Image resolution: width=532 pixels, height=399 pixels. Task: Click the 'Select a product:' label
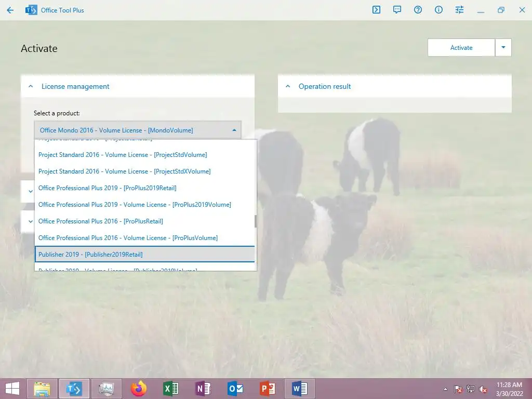click(x=57, y=113)
